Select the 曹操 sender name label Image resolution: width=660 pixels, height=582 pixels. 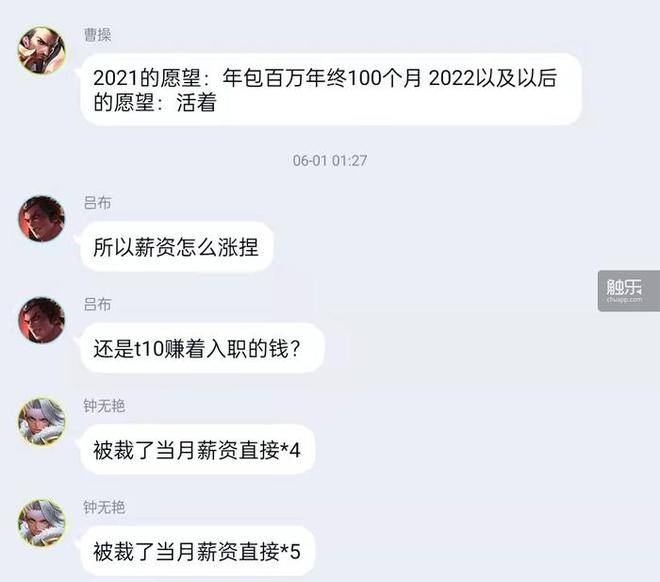point(97,35)
